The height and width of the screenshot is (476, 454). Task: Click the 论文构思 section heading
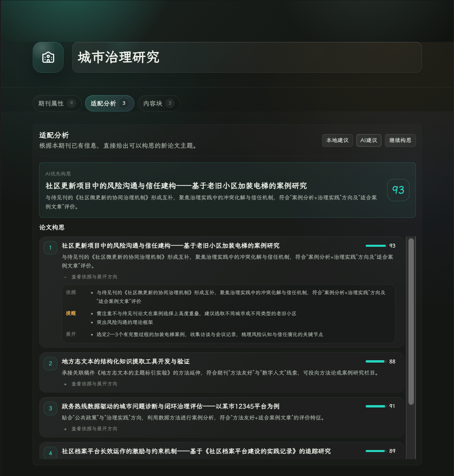click(x=52, y=228)
